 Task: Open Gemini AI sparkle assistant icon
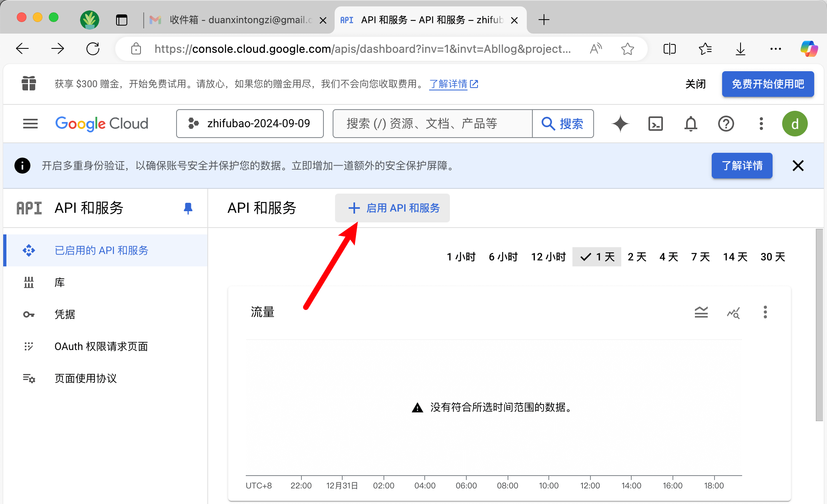pos(620,124)
